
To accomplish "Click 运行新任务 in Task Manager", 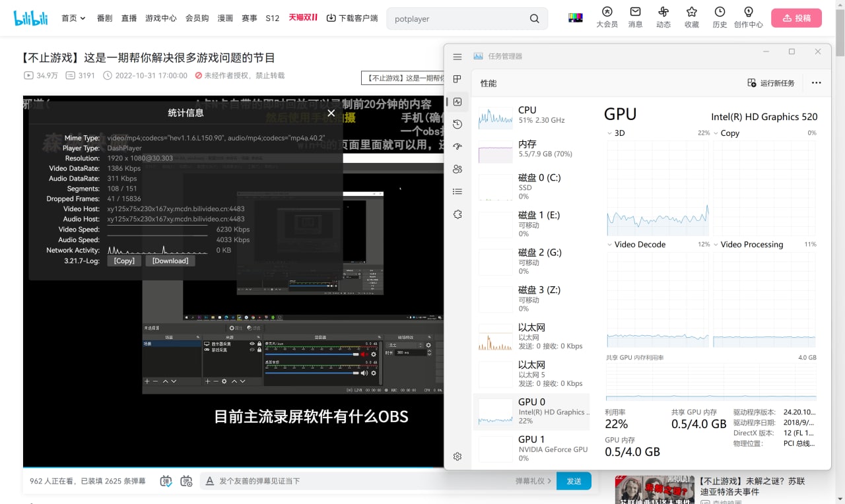I will [771, 83].
